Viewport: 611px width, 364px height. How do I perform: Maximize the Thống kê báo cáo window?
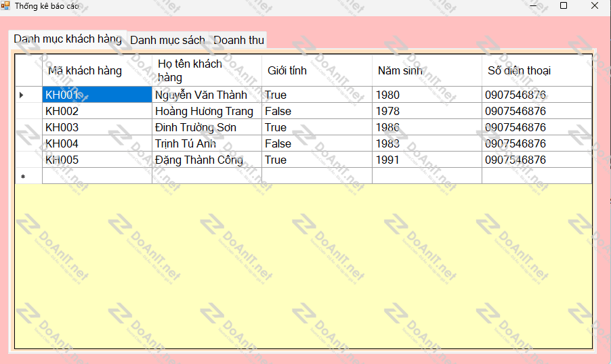point(564,5)
